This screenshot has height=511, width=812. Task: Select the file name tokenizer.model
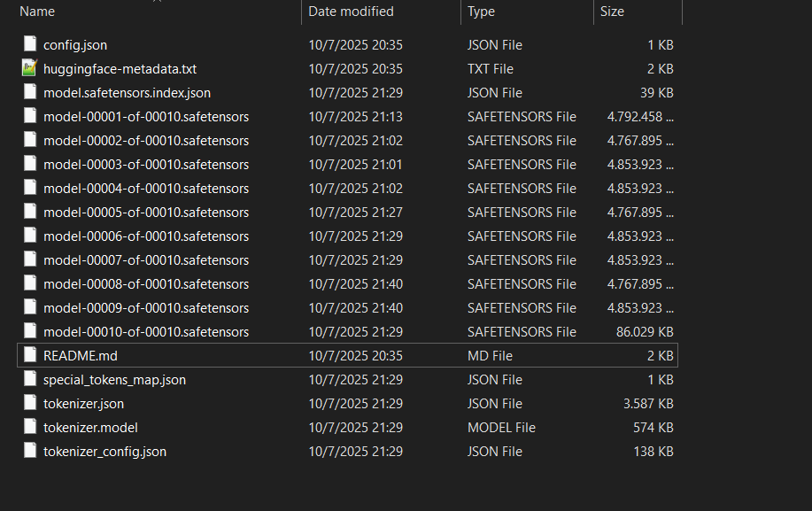[x=90, y=427]
